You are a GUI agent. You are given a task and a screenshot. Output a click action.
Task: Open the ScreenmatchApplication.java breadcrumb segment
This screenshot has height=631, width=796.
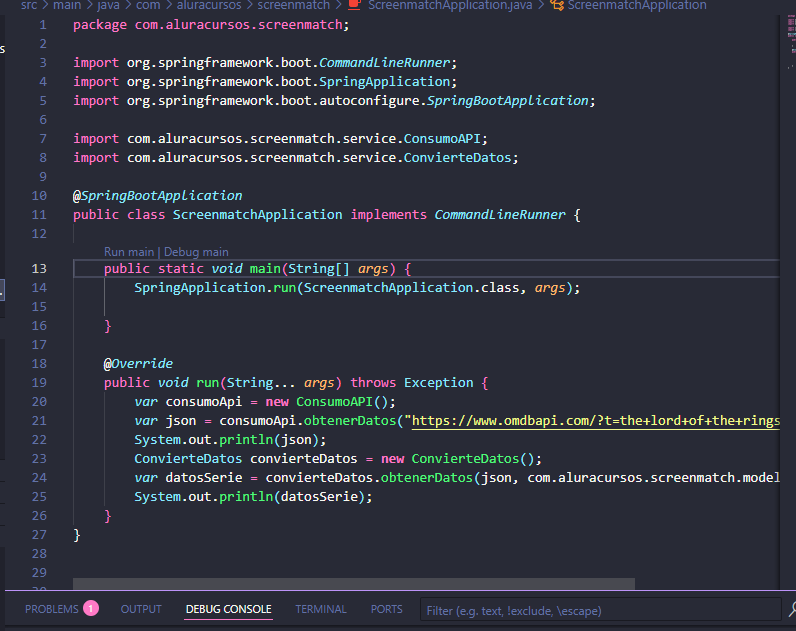click(x=450, y=5)
